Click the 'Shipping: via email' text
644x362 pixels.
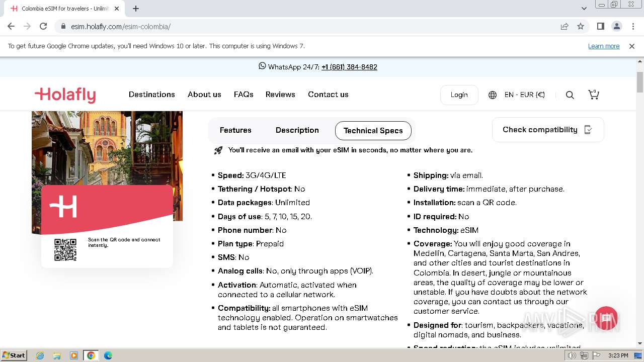point(448,175)
